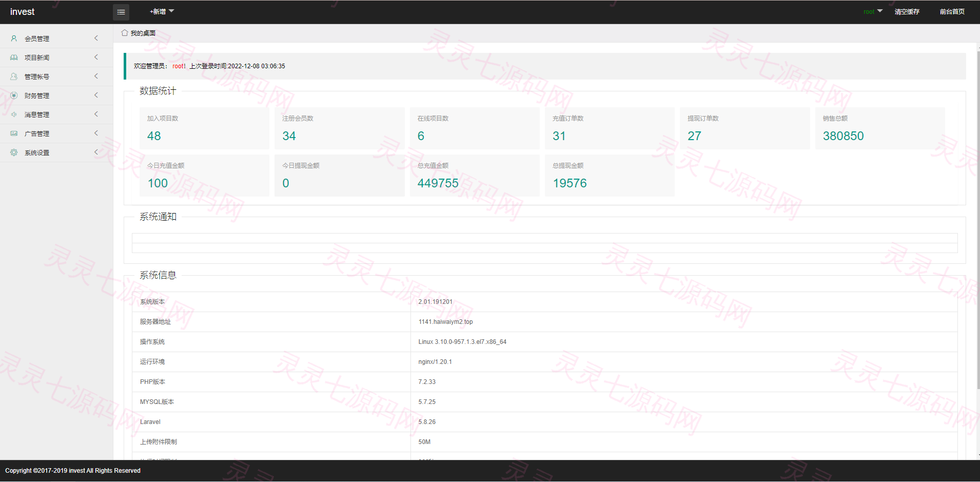Click the 注册会员数 34 card

coord(339,128)
